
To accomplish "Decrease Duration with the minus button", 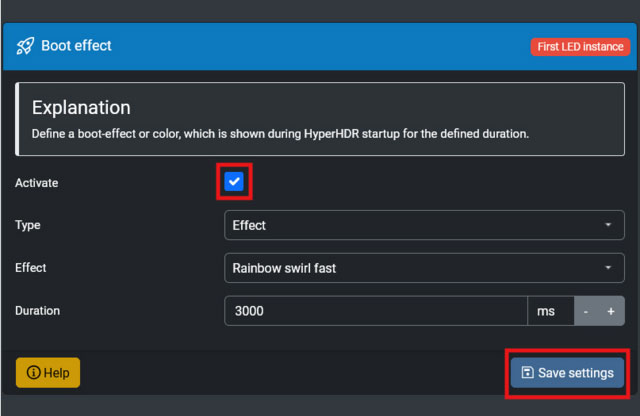I will tap(586, 311).
